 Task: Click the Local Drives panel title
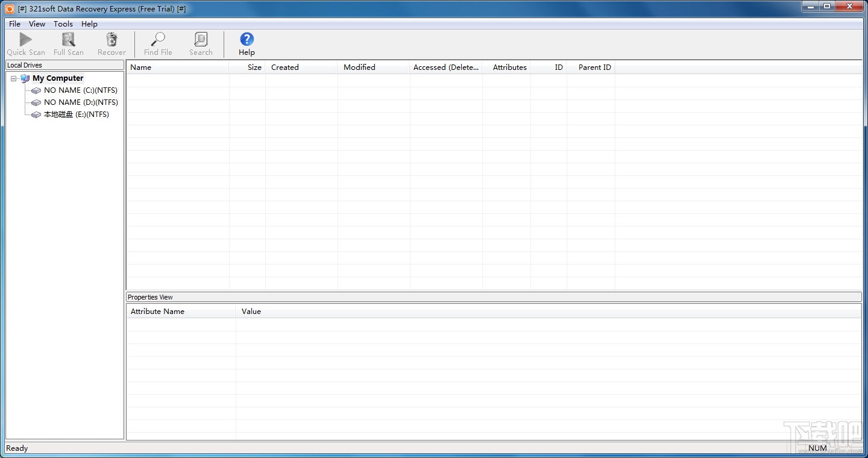25,65
